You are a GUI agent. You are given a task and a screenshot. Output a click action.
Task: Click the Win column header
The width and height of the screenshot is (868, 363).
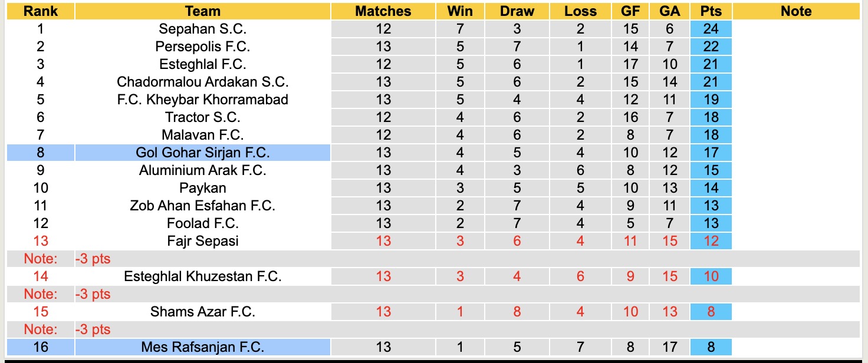[x=460, y=11]
